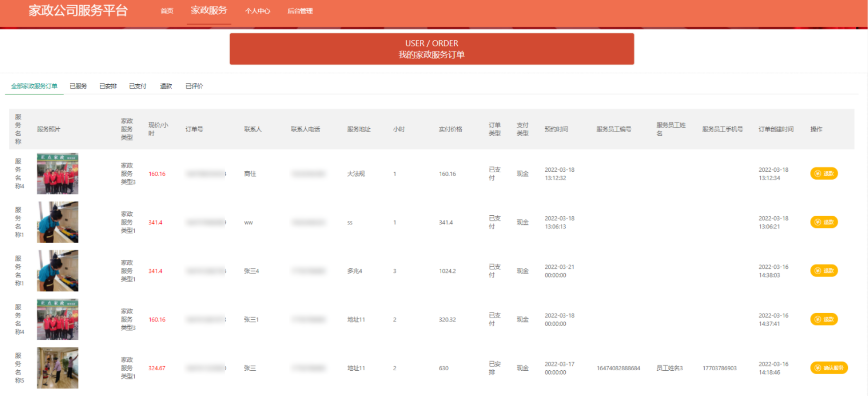Open service photo in 张三1's order row
The image size is (868, 396).
[58, 319]
